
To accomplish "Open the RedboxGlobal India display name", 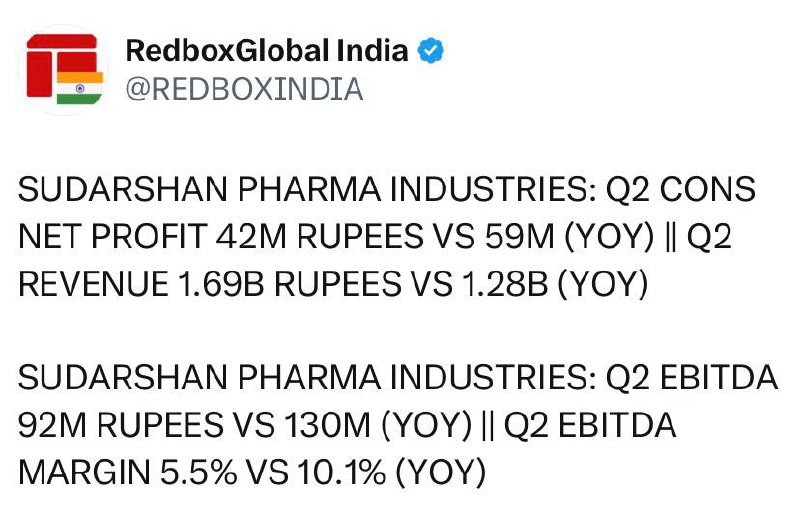I will click(267, 51).
